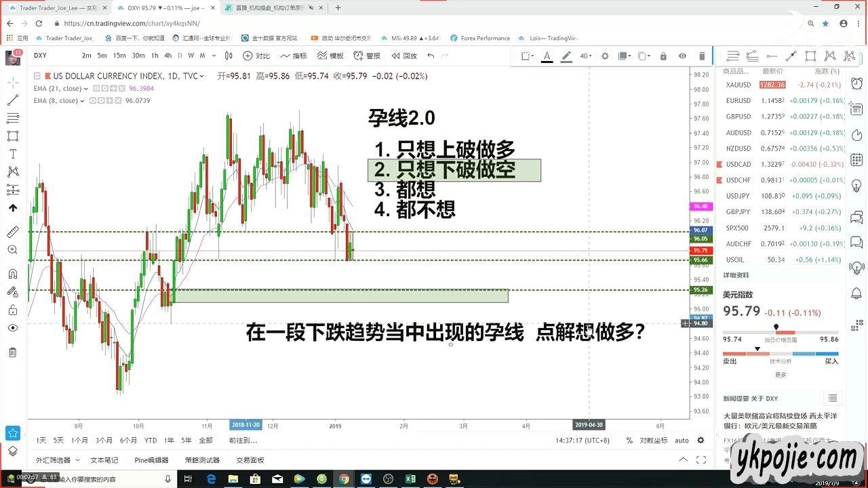Select the 4h timeframe
Viewport: 868px width, 488px height.
[x=167, y=56]
